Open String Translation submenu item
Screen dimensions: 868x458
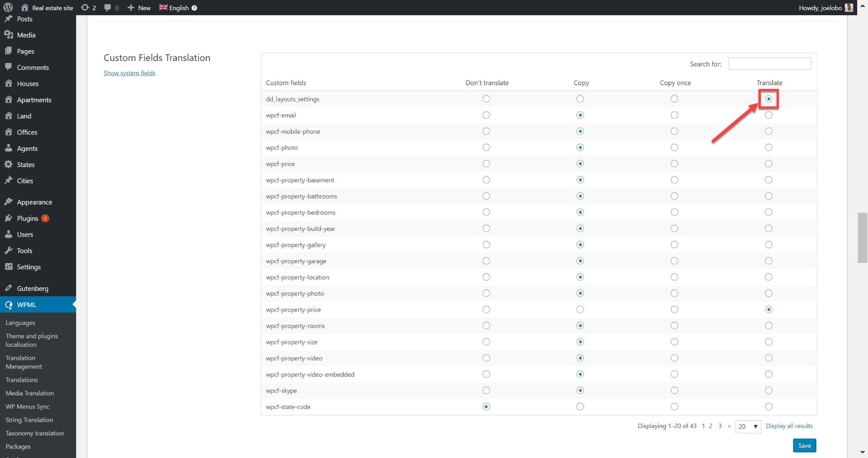[29, 420]
